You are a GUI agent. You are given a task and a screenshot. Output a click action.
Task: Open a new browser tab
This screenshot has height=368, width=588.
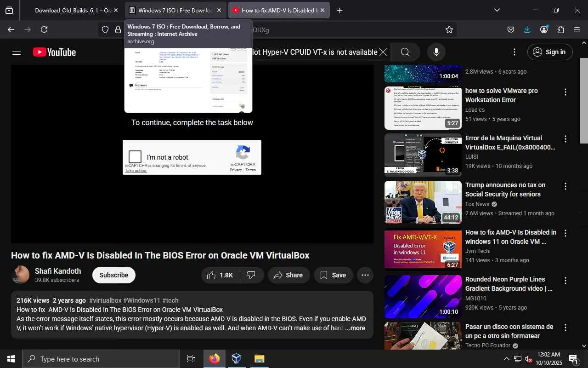click(340, 10)
